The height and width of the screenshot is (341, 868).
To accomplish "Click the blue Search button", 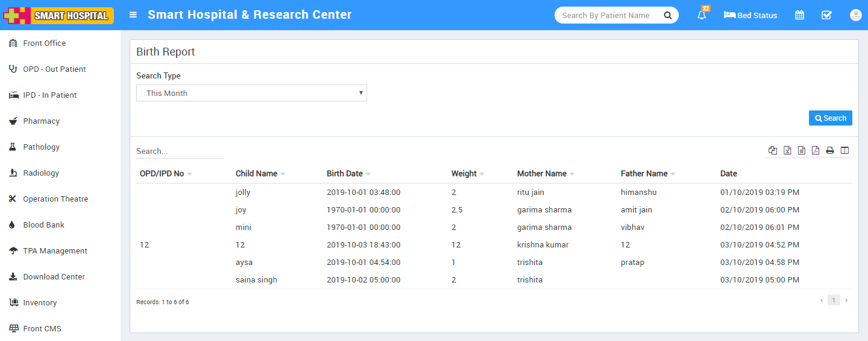I will click(x=830, y=118).
